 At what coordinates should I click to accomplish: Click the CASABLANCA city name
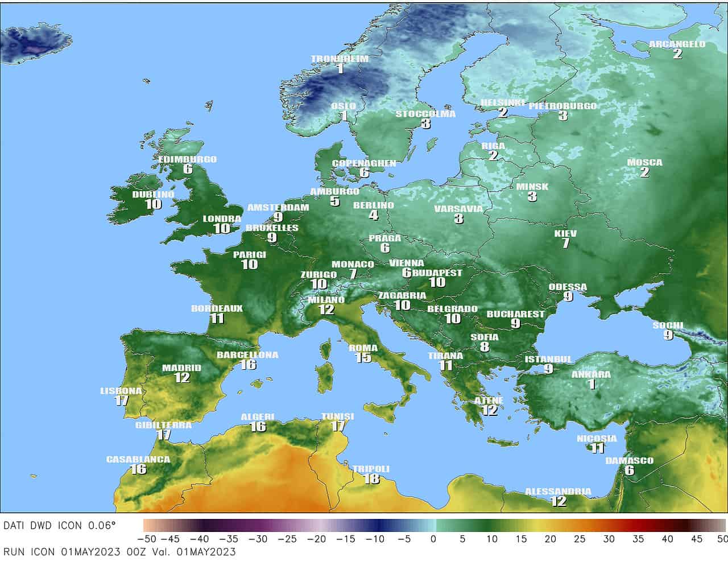[x=138, y=459]
